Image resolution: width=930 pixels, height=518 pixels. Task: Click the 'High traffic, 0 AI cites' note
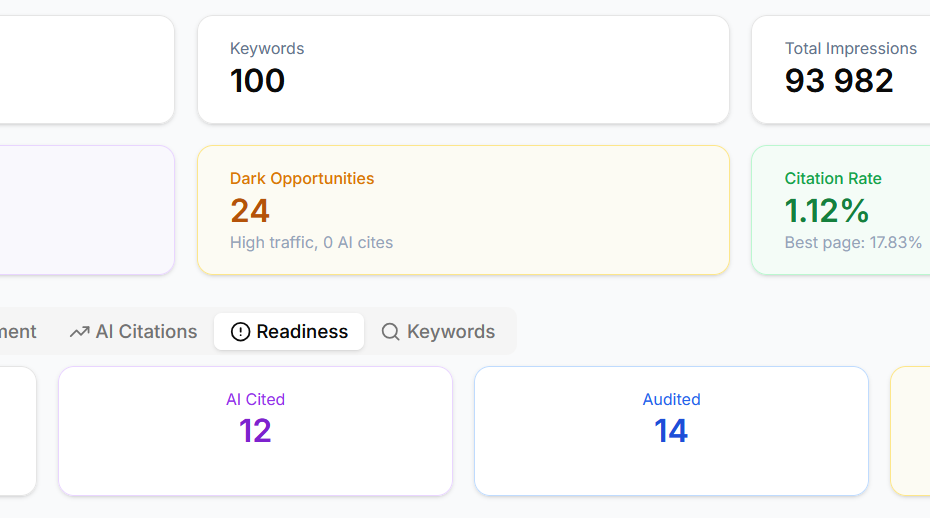311,243
